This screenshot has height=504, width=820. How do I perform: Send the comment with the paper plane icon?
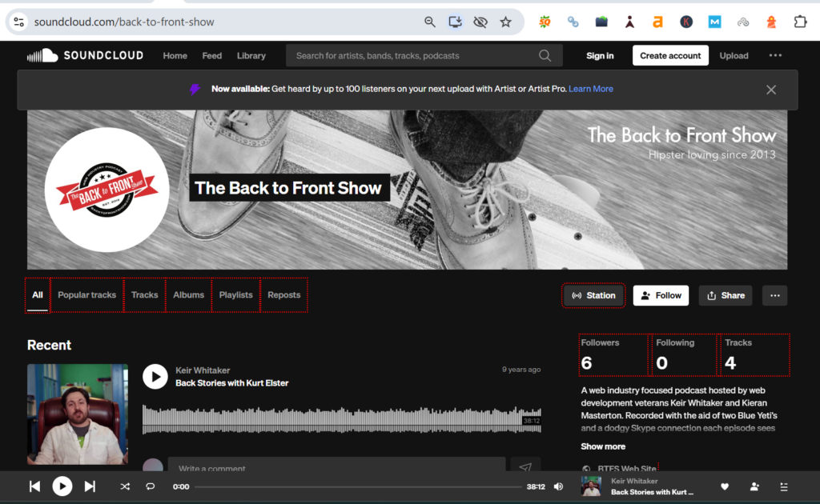[x=525, y=466]
